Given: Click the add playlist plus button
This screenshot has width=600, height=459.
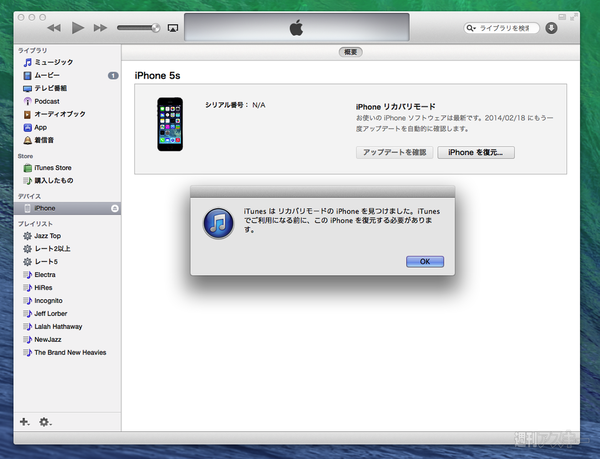Looking at the screenshot, I should click(x=24, y=422).
